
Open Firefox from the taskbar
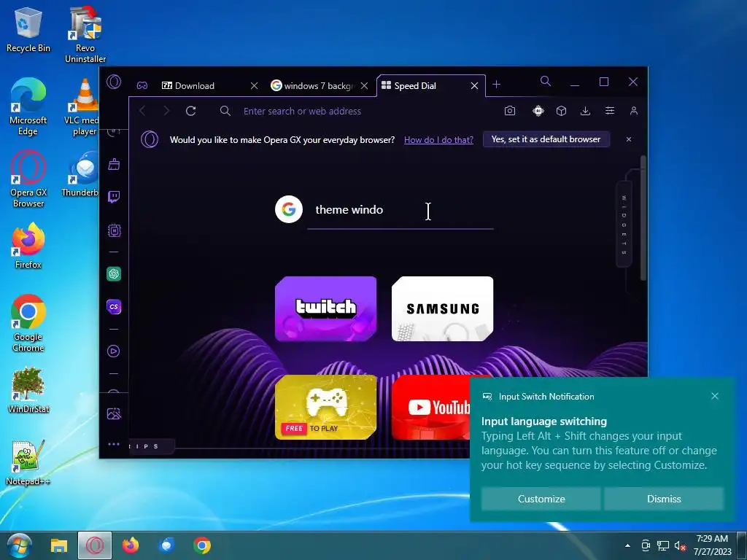131,545
